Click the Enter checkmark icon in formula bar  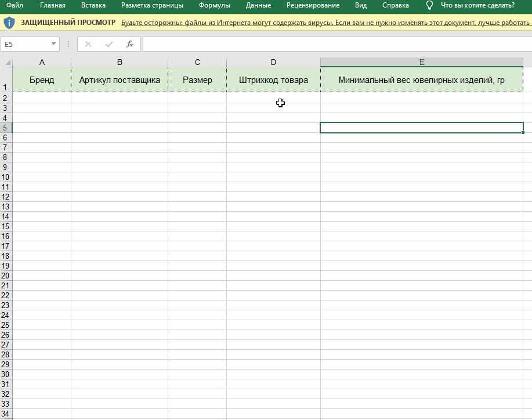point(109,44)
